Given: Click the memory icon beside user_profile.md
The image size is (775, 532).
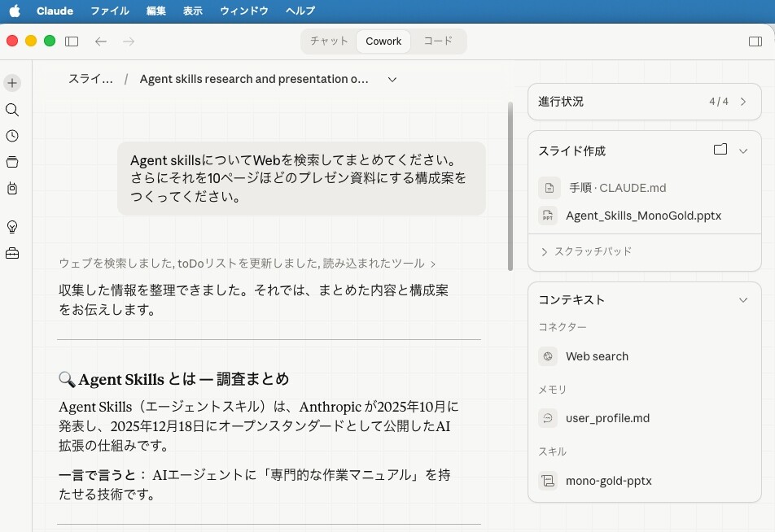Looking at the screenshot, I should (x=548, y=418).
